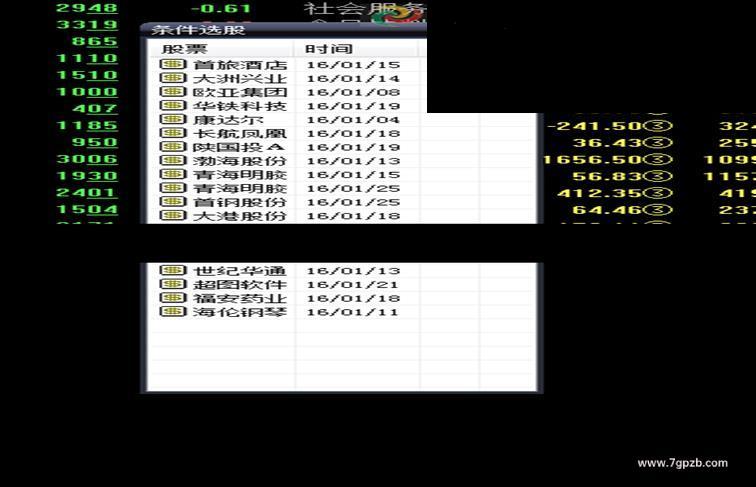The image size is (756, 487).
Task: Click the 康达尔 stock name
Action: click(228, 120)
